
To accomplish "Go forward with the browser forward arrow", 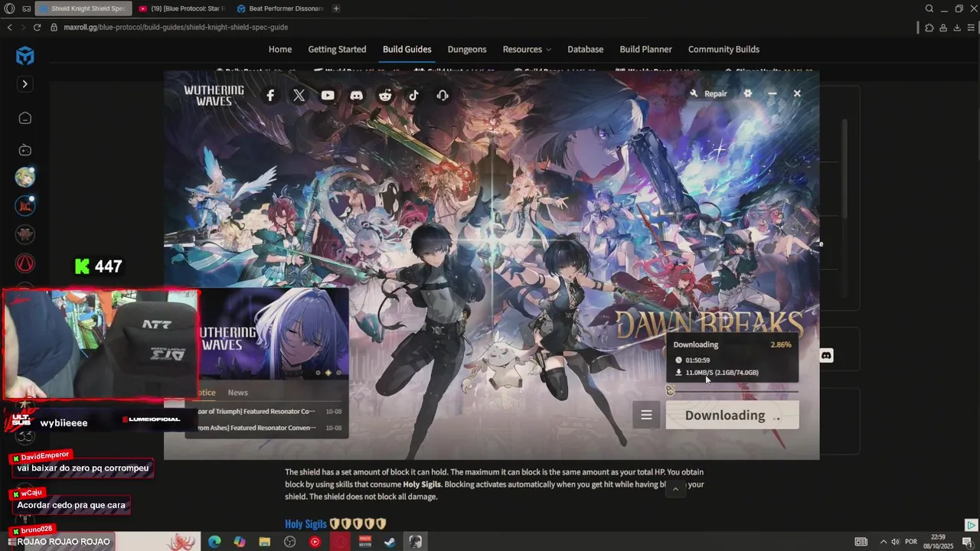I will [x=22, y=27].
